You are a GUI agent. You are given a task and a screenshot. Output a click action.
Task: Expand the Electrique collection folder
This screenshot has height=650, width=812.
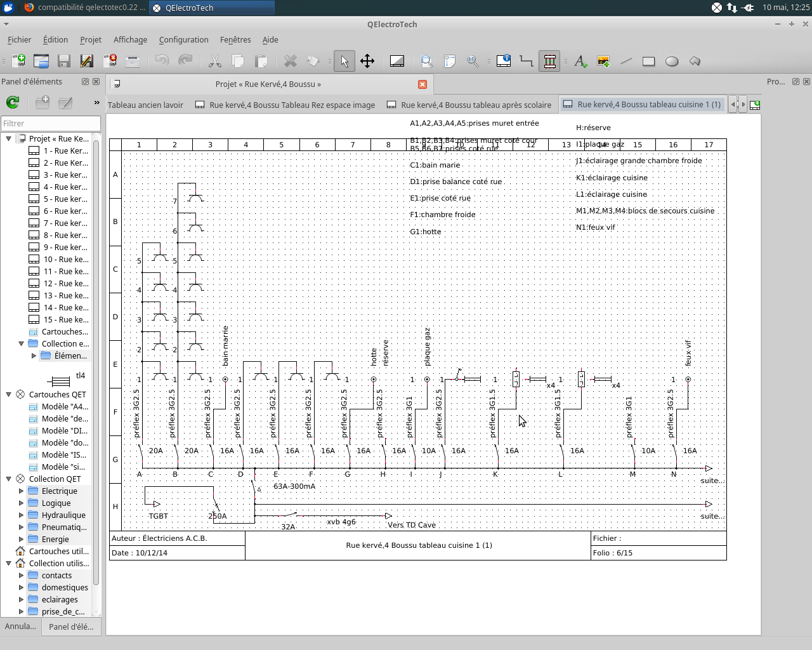(21, 491)
